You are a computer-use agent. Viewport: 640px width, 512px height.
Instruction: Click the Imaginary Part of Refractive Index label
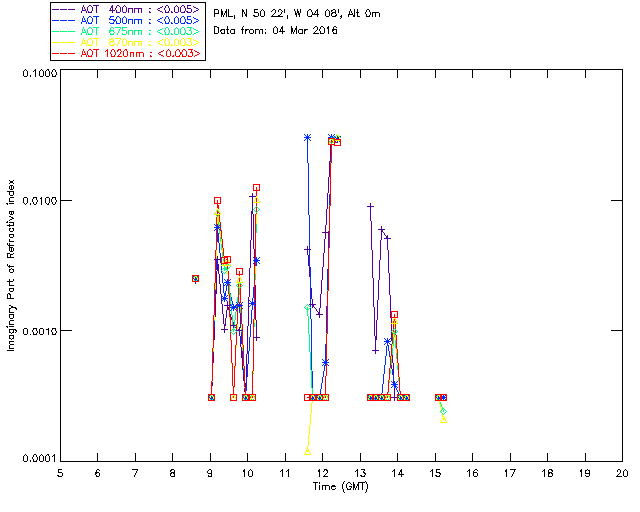11,265
